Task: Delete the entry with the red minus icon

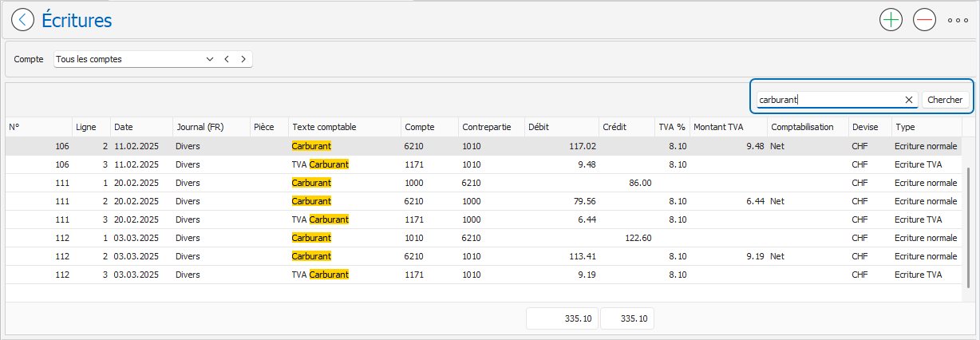Action: coord(924,20)
